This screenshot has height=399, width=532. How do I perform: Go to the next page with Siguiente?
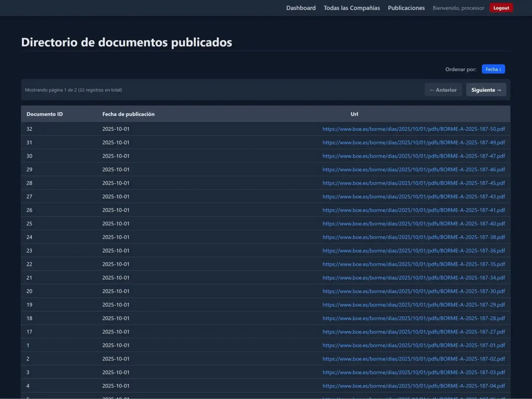(486, 89)
